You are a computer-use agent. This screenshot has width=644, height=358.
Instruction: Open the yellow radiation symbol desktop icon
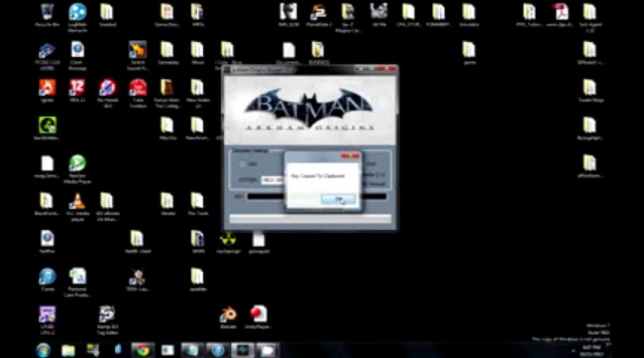pos(228,242)
